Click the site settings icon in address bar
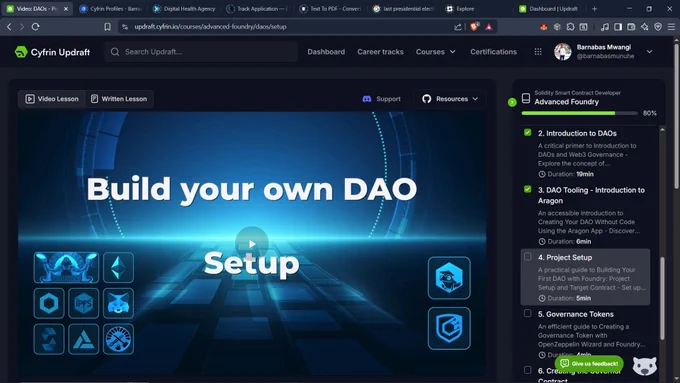Image resolution: width=680 pixels, height=383 pixels. 125,26
